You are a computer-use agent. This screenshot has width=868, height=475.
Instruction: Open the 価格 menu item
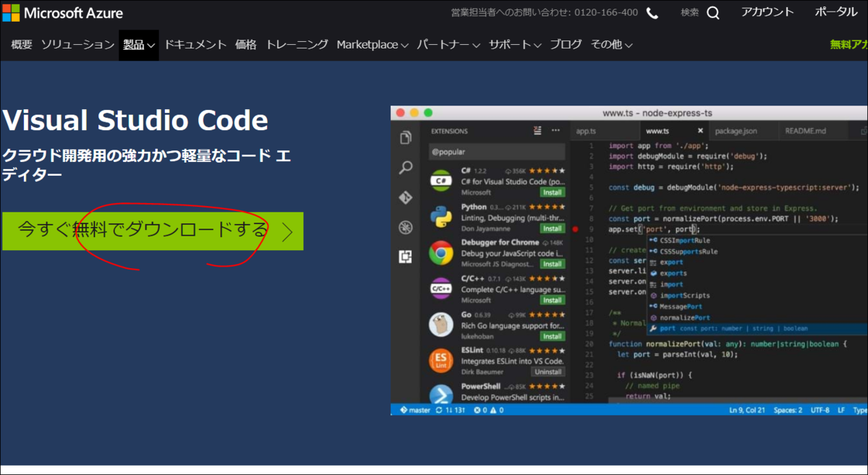[x=246, y=45]
